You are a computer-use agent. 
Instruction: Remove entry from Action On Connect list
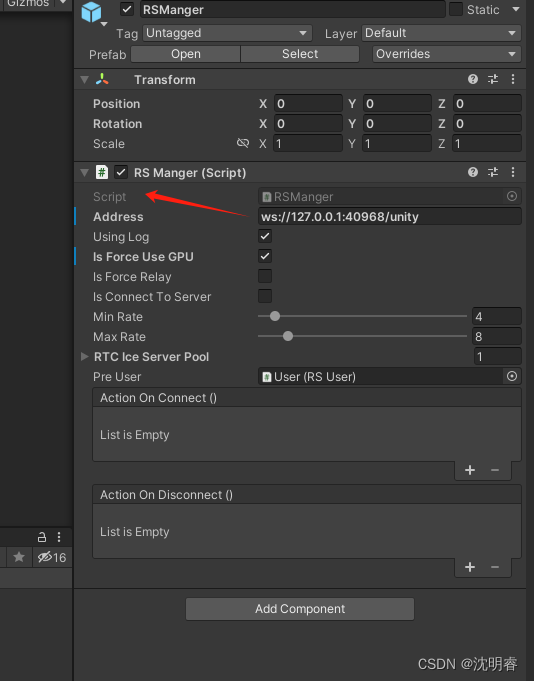point(495,470)
